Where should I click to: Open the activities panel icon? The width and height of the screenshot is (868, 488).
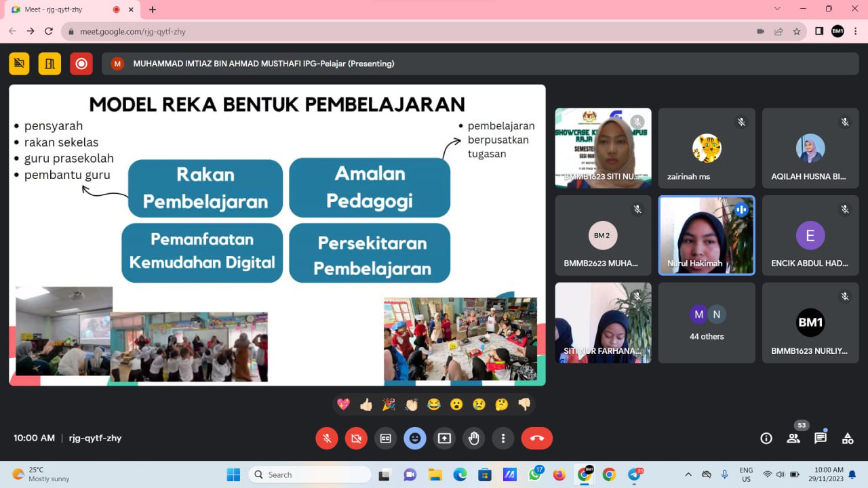coord(848,439)
